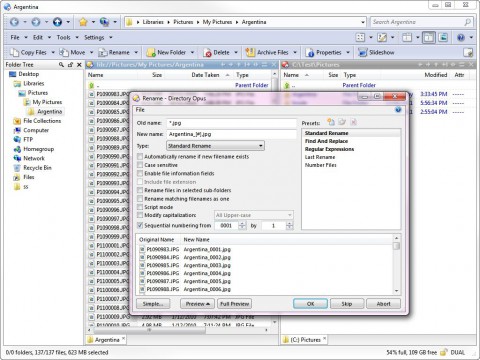The width and height of the screenshot is (480, 360).
Task: Click the Copy Files toolbar icon
Action: (x=14, y=52)
